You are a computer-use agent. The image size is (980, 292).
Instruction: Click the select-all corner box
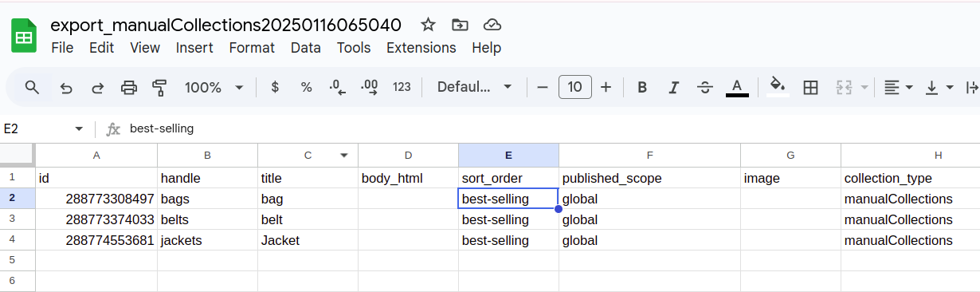pyautogui.click(x=18, y=156)
